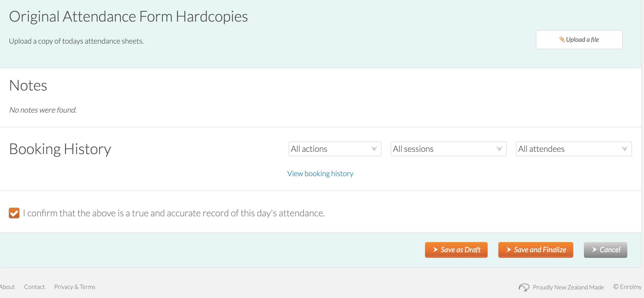Click the All attendees dropdown chevron

click(x=625, y=149)
